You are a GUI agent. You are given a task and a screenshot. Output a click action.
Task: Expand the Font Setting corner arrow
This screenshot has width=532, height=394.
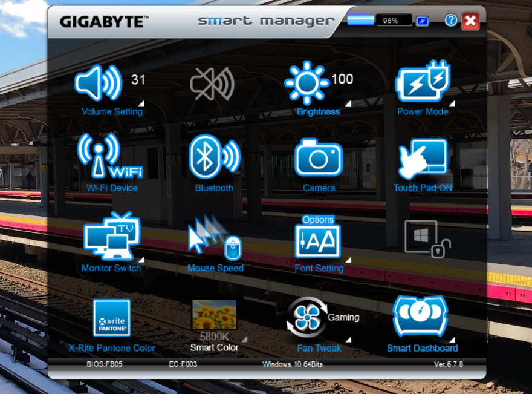[x=348, y=260]
